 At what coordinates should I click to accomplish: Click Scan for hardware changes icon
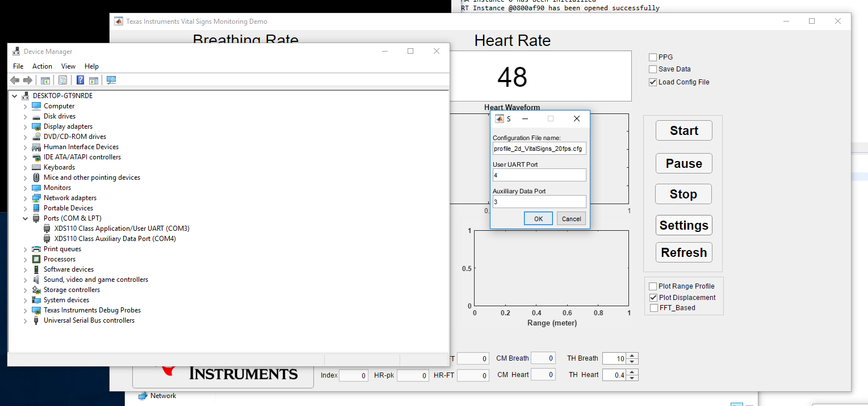coord(111,81)
